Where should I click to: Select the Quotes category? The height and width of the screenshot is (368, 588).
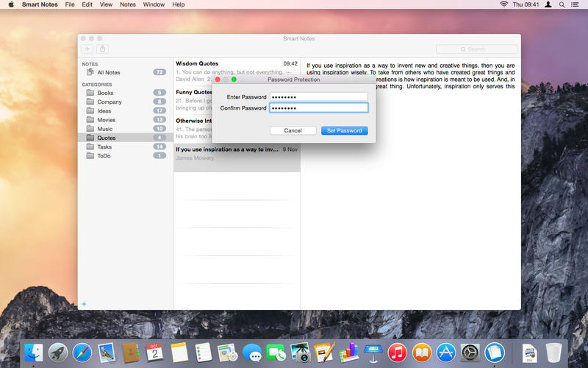pyautogui.click(x=126, y=138)
